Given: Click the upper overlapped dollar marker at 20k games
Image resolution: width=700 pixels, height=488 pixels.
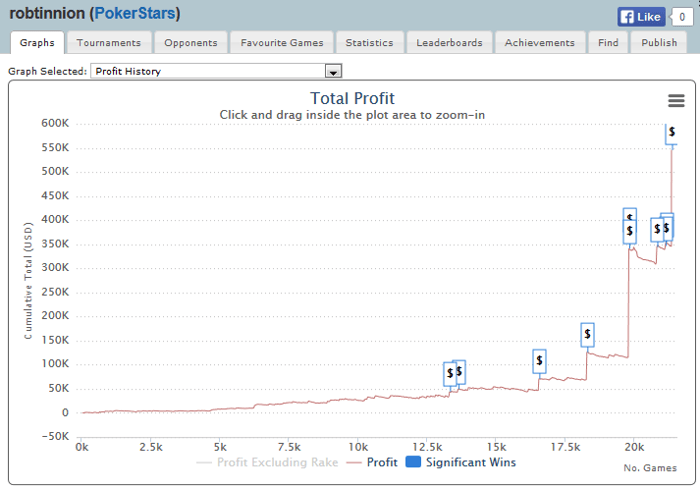Looking at the screenshot, I should [x=629, y=214].
